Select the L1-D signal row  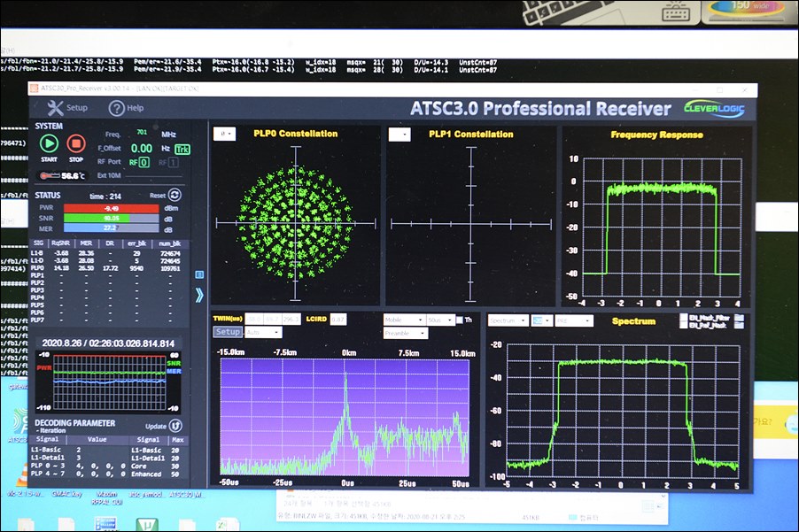(x=106, y=260)
